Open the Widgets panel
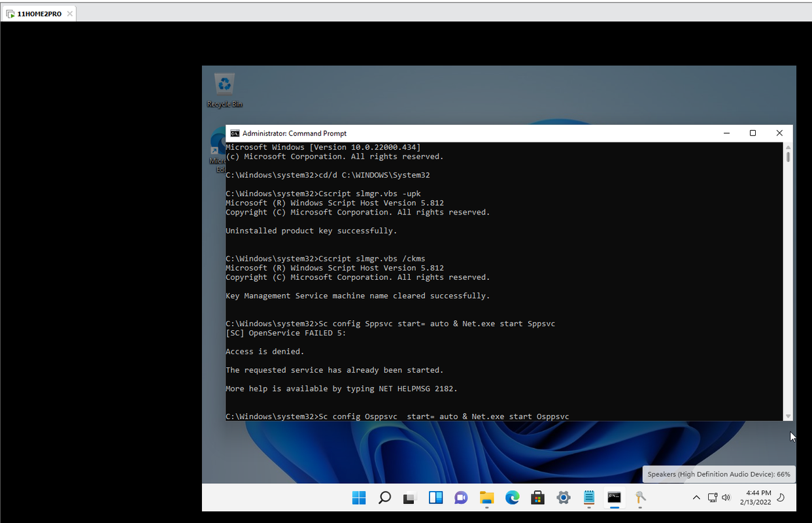The image size is (812, 523). tap(435, 498)
